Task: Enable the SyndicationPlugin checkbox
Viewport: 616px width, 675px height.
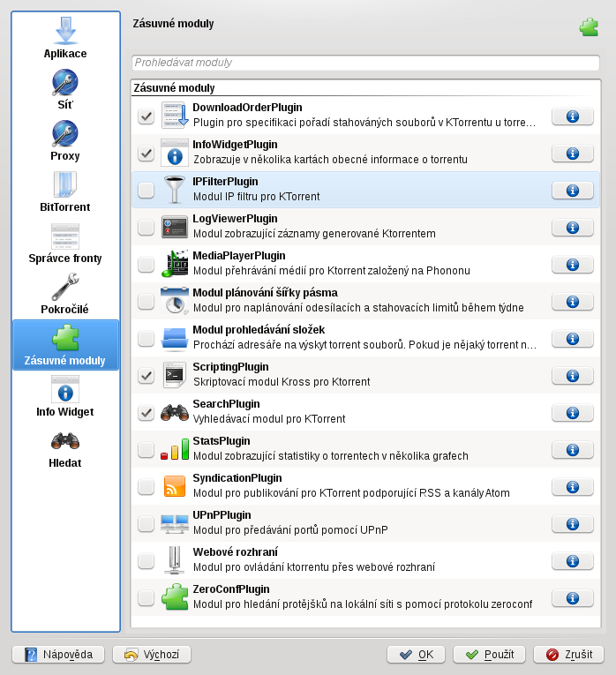Action: pos(146,486)
